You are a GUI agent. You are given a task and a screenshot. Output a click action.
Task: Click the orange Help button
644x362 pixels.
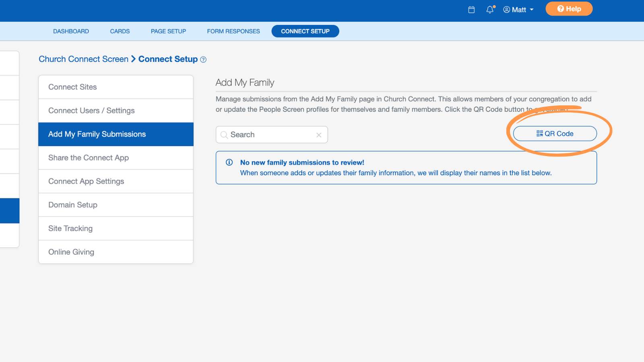(569, 9)
